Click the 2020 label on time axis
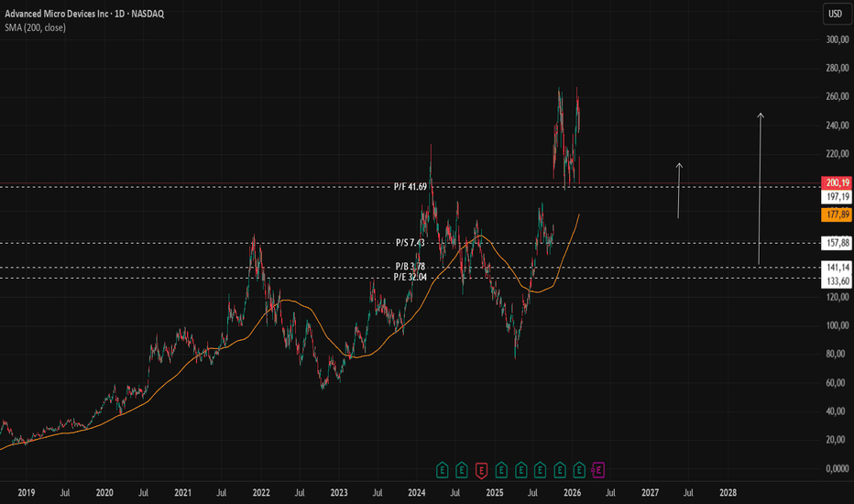The image size is (854, 504). pyautogui.click(x=104, y=493)
